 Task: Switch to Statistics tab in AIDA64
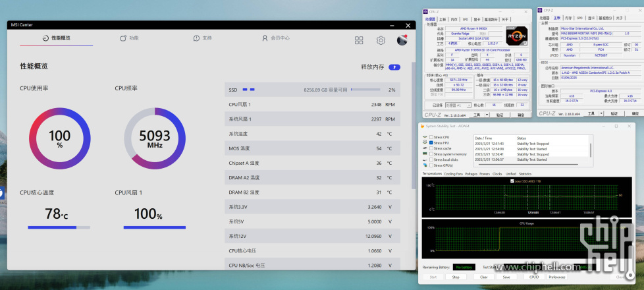click(x=525, y=174)
